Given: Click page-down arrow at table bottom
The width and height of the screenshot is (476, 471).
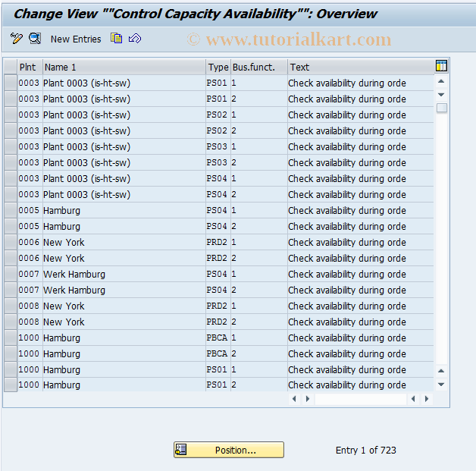Looking at the screenshot, I should 441,385.
